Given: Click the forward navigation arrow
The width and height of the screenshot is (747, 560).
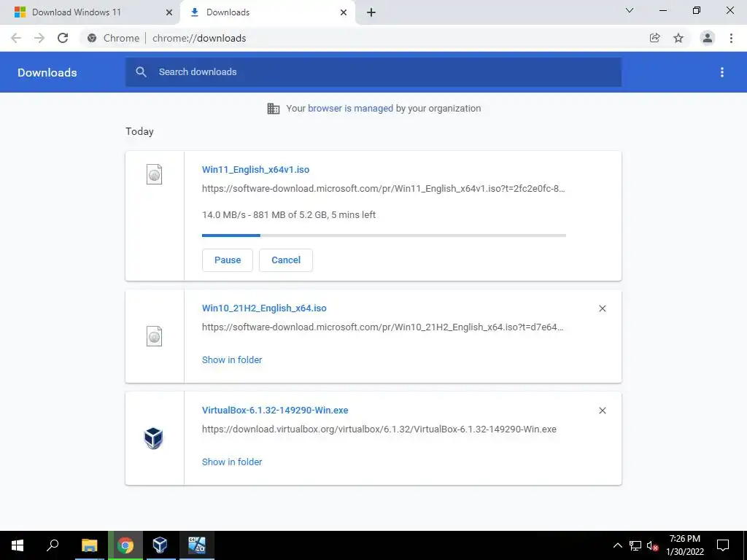Looking at the screenshot, I should (x=39, y=38).
